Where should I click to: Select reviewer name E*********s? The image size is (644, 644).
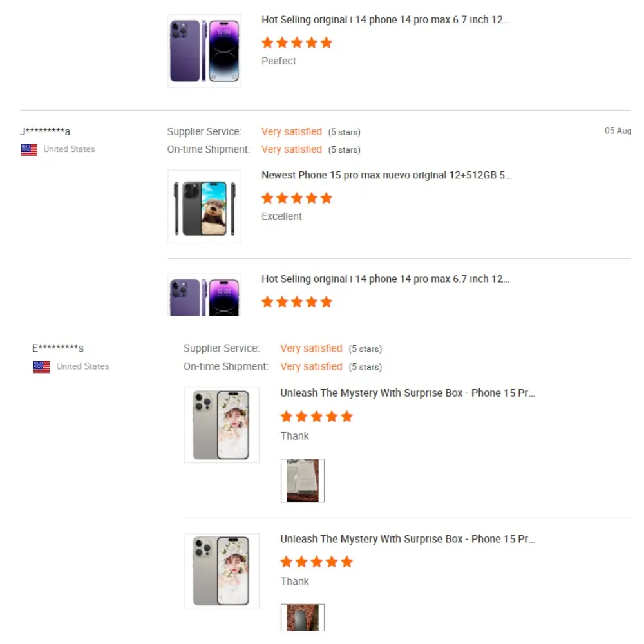pyautogui.click(x=58, y=348)
